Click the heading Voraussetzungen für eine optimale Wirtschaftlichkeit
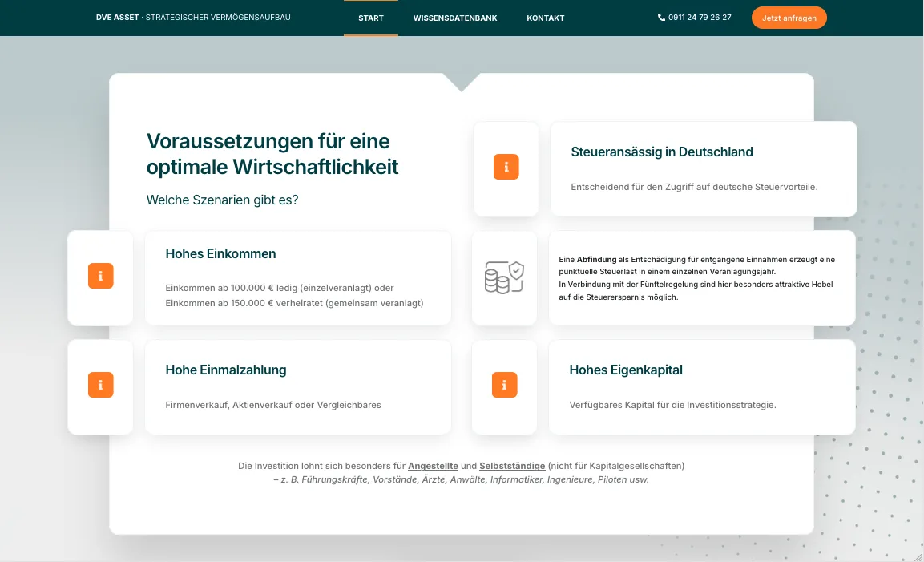924x562 pixels. click(x=272, y=154)
